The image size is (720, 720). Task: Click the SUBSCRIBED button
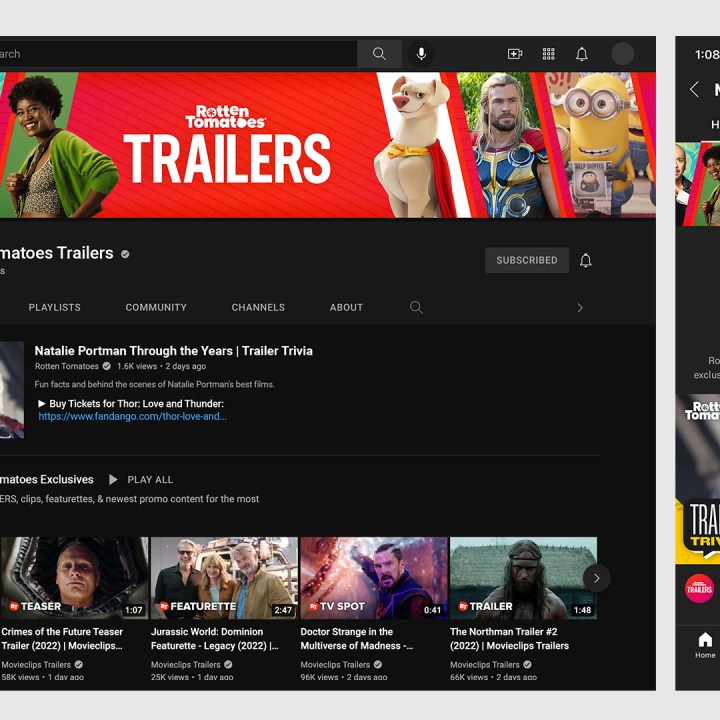click(527, 260)
